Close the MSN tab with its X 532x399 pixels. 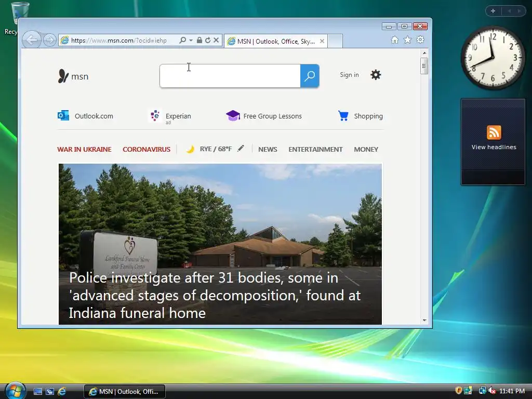click(322, 41)
